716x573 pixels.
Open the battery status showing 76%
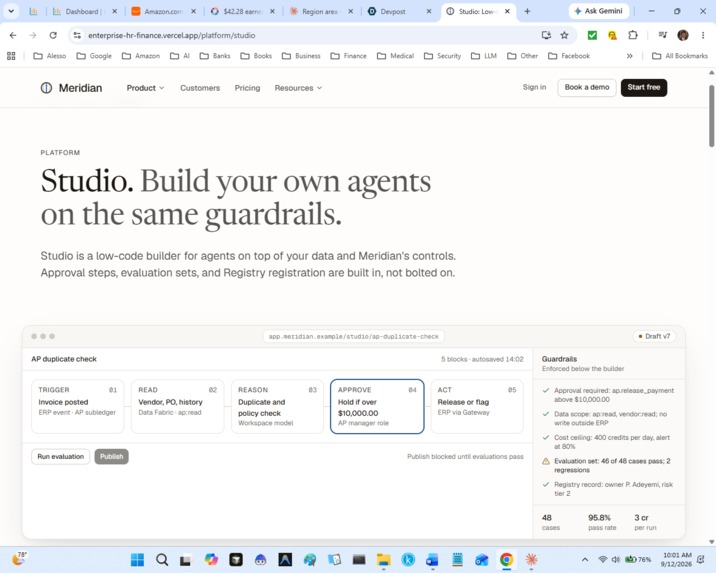click(x=638, y=559)
